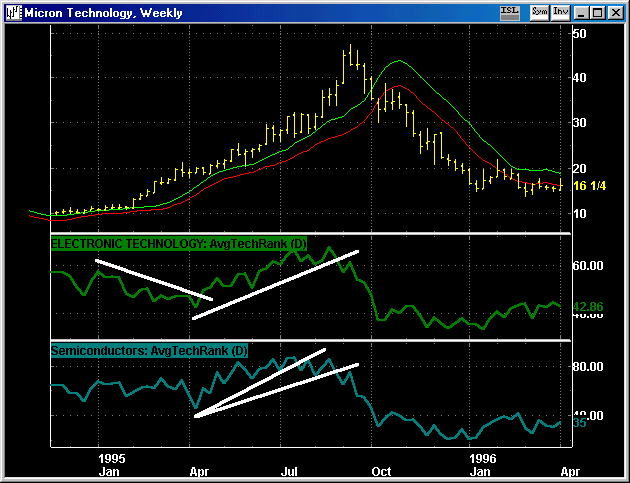Click the 16 1/4 last price label
630x483 pixels.
coord(590,186)
